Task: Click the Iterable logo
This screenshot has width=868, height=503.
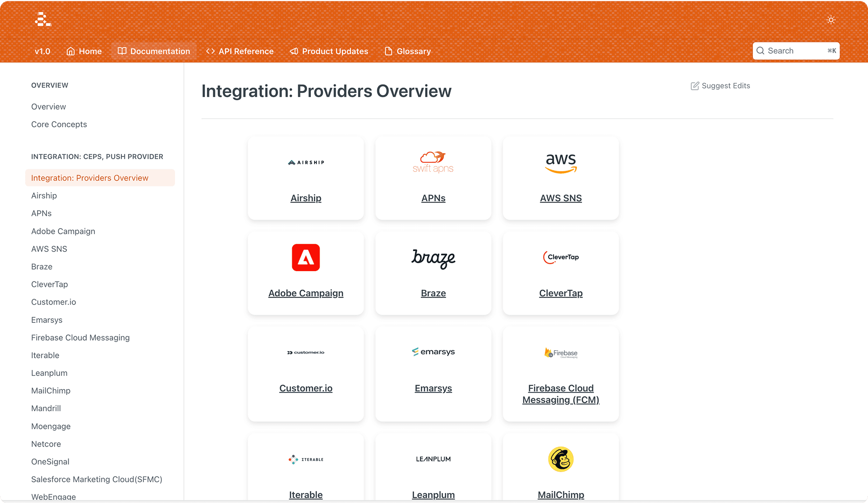Action: pyautogui.click(x=306, y=460)
